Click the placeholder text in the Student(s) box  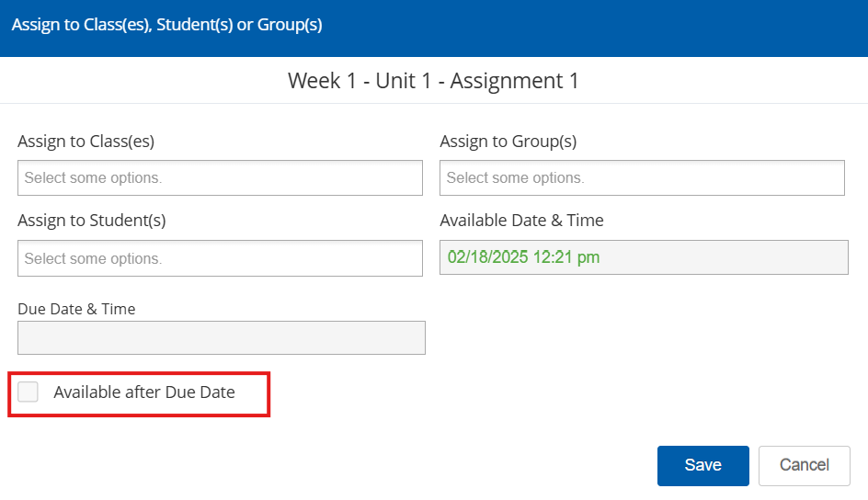pyautogui.click(x=93, y=258)
